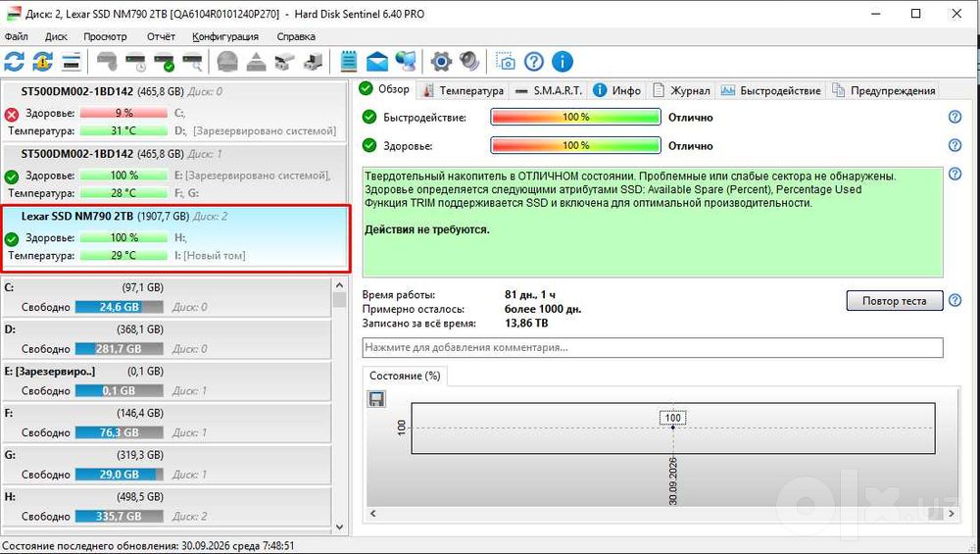Click the toolbar icon of a disk held by a hand

[107, 61]
